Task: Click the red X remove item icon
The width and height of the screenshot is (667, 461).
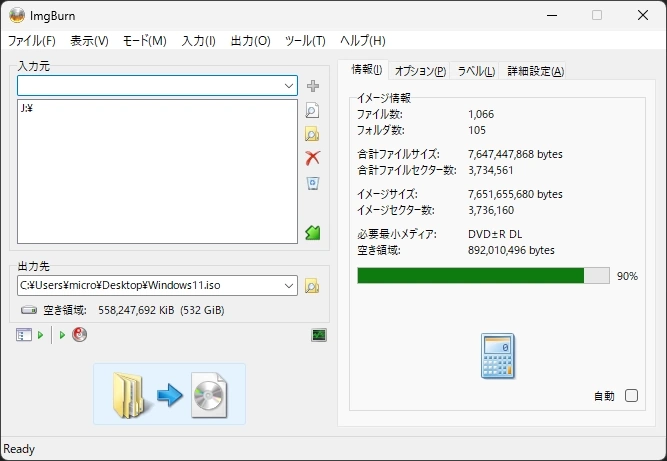Action: click(x=313, y=158)
